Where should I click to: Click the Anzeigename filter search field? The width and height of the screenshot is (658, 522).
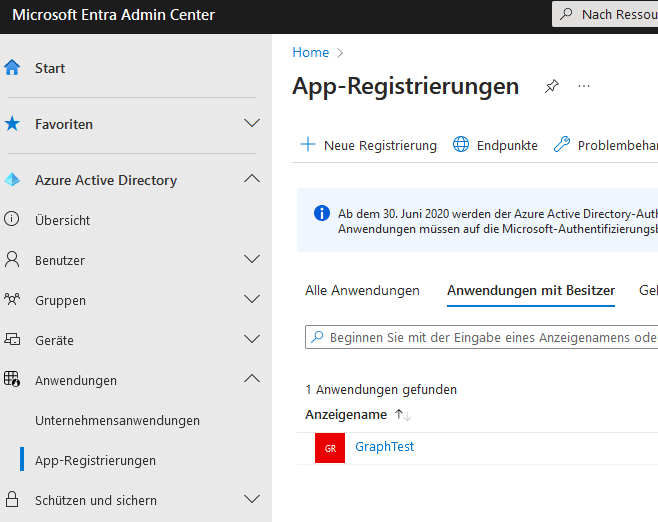coord(490,338)
